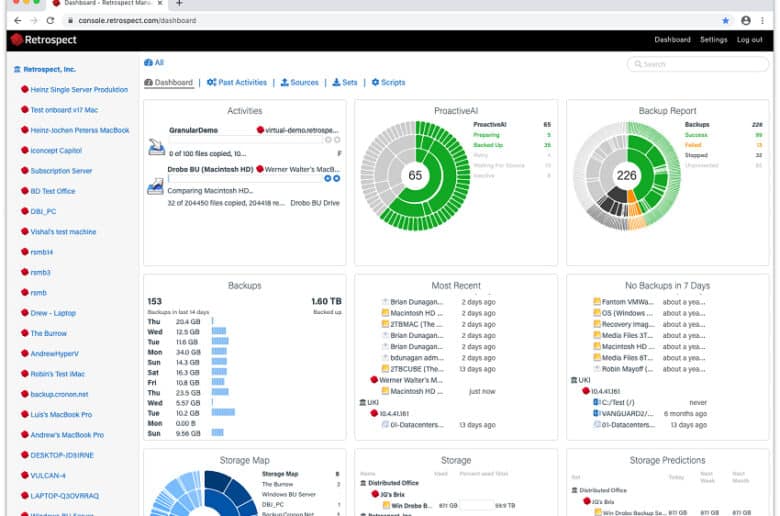Click the Drobo BU activity backup icon
780x516 pixels.
click(155, 186)
